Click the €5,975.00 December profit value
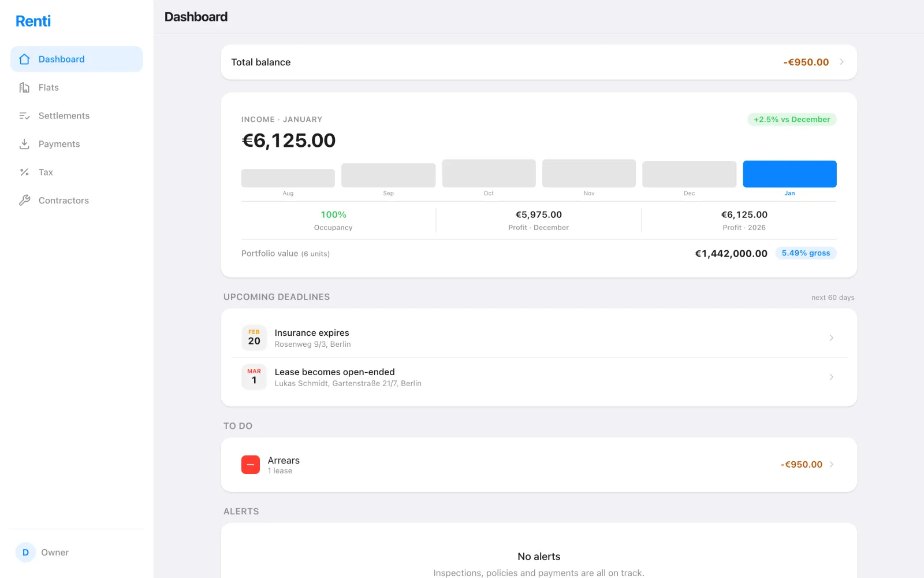Viewport: 924px width, 578px height. point(539,214)
